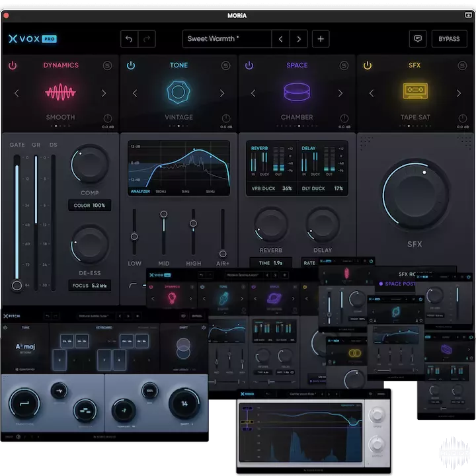Adjust the Gate threshold slider handle
Viewport: 476px width, 476px height.
pyautogui.click(x=17, y=286)
